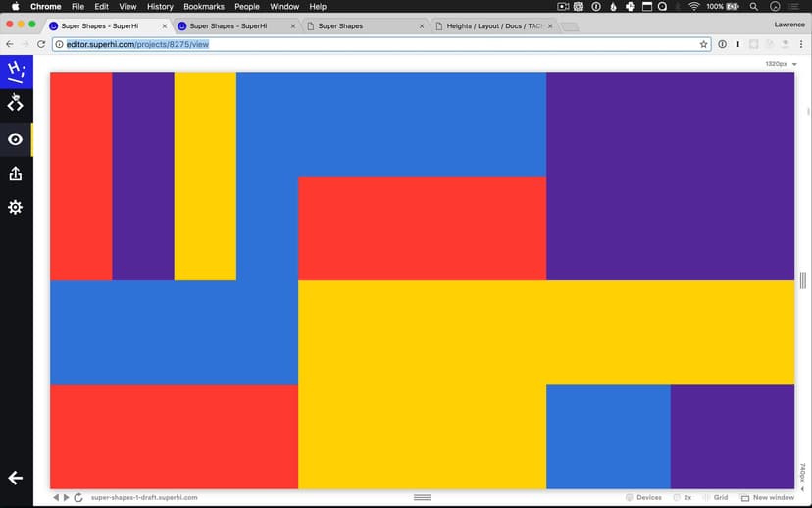This screenshot has width=812, height=508.
Task: Bookmark page with the star icon
Action: pyautogui.click(x=703, y=44)
